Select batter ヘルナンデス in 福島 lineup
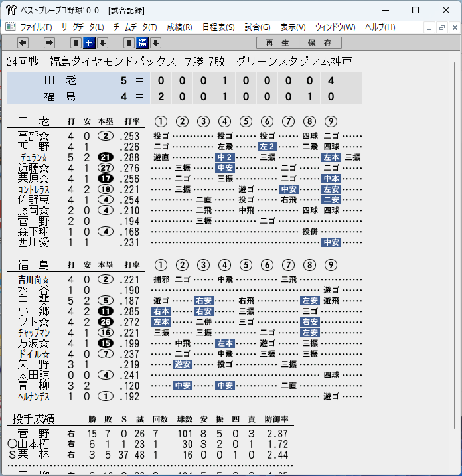 point(34,396)
